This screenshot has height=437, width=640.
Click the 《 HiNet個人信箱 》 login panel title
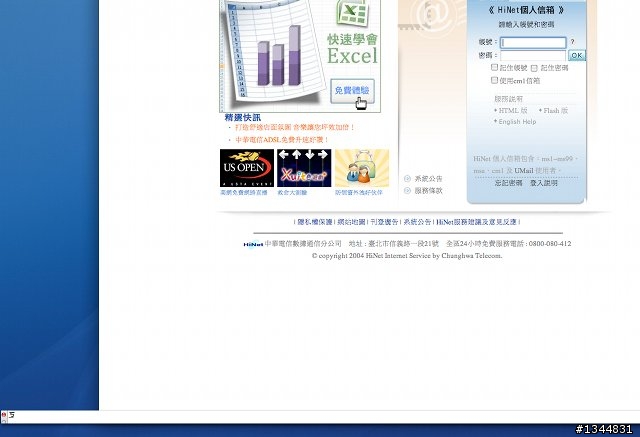click(527, 10)
